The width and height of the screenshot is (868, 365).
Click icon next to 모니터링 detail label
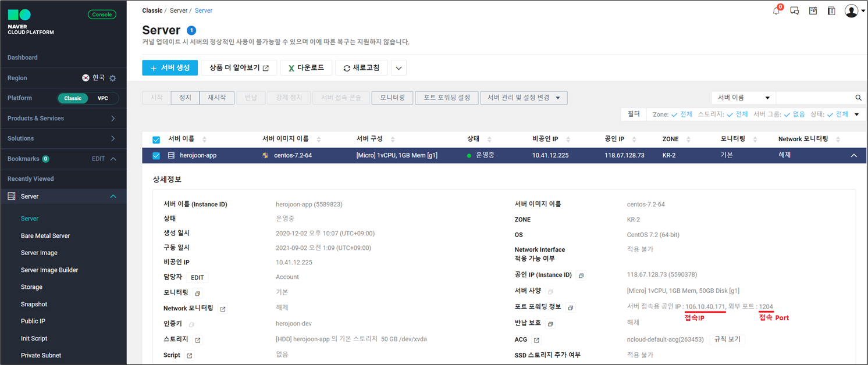click(197, 294)
